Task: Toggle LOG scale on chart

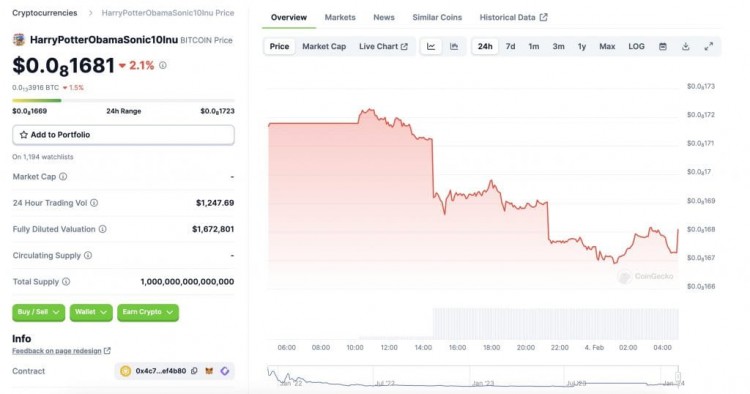Action: coord(636,46)
